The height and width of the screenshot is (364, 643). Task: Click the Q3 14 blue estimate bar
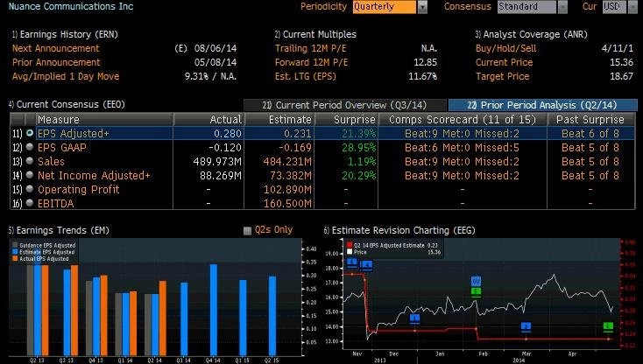pos(184,319)
